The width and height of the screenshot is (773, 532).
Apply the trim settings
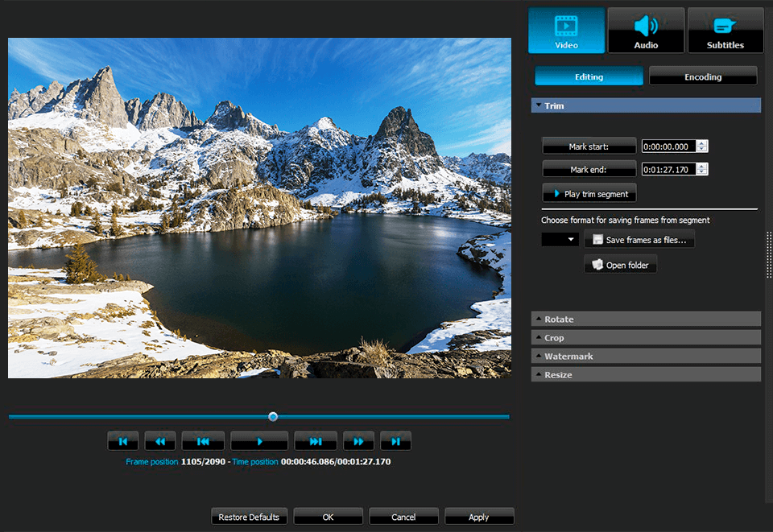click(478, 516)
